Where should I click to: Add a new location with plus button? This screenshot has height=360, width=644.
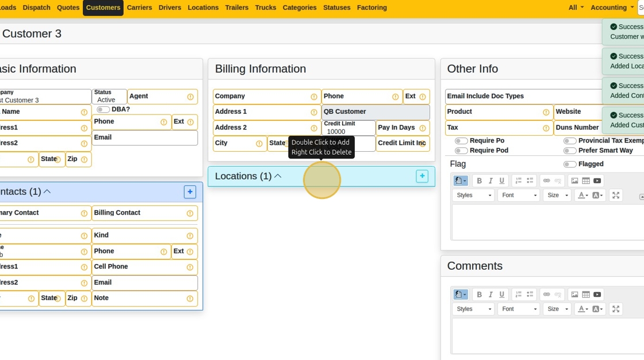pos(422,176)
